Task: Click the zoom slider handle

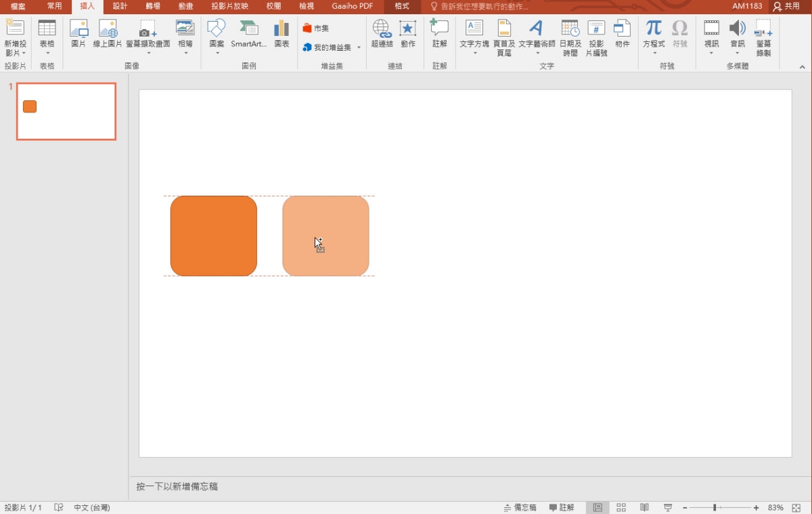Action: (x=715, y=507)
